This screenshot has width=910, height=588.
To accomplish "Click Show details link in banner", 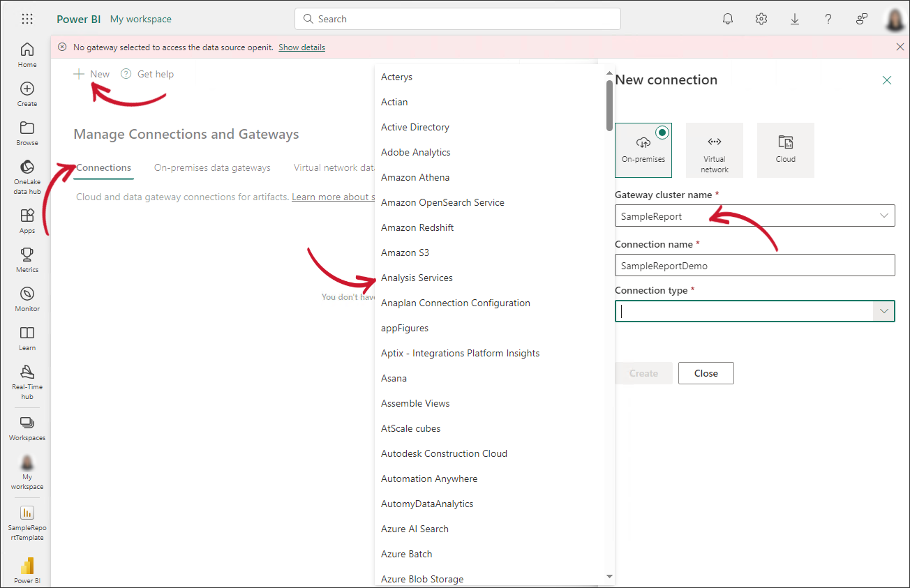I will click(x=301, y=47).
